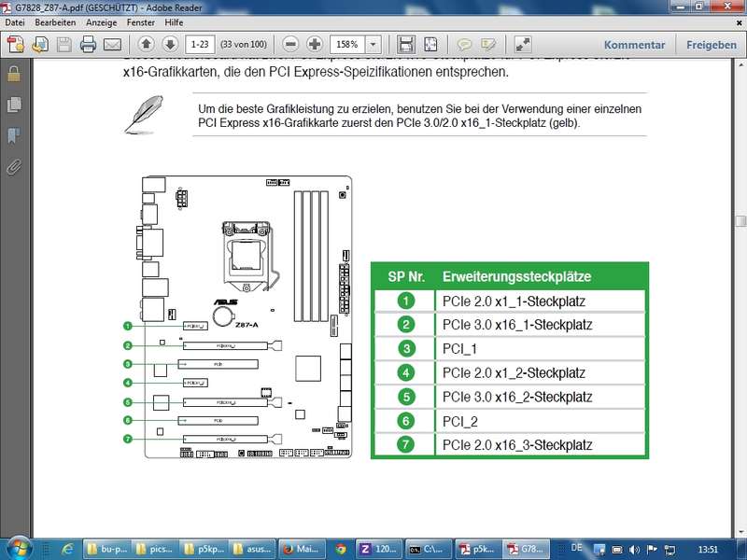Click the Email envelope icon
The image size is (747, 560).
click(x=112, y=45)
